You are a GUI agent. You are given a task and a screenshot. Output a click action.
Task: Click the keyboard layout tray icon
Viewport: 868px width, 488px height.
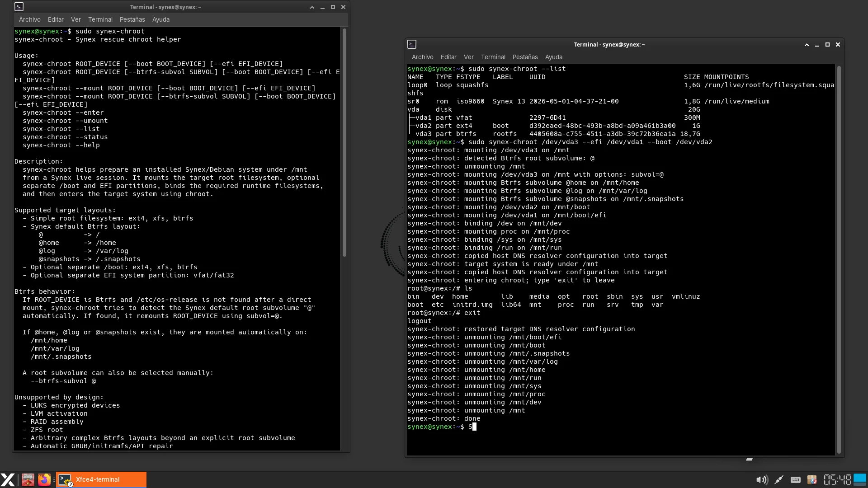coord(796,480)
